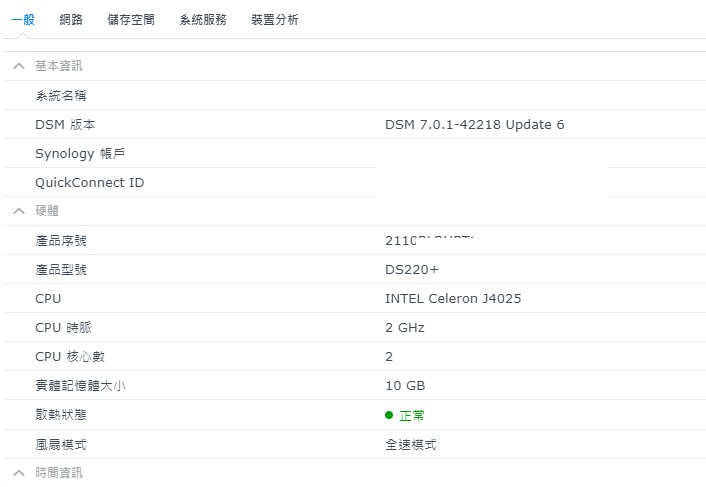Click the 正常 thermal status text
The height and width of the screenshot is (487, 706).
412,415
